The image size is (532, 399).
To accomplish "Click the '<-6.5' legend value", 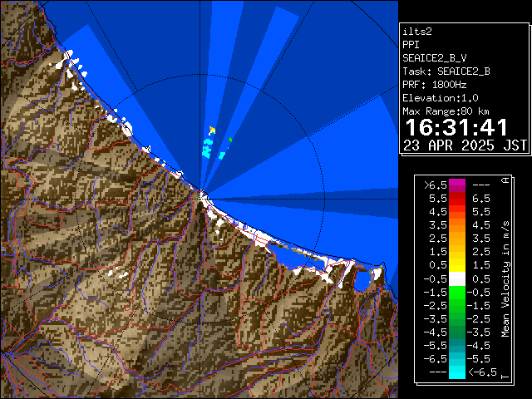I will 482,372.
